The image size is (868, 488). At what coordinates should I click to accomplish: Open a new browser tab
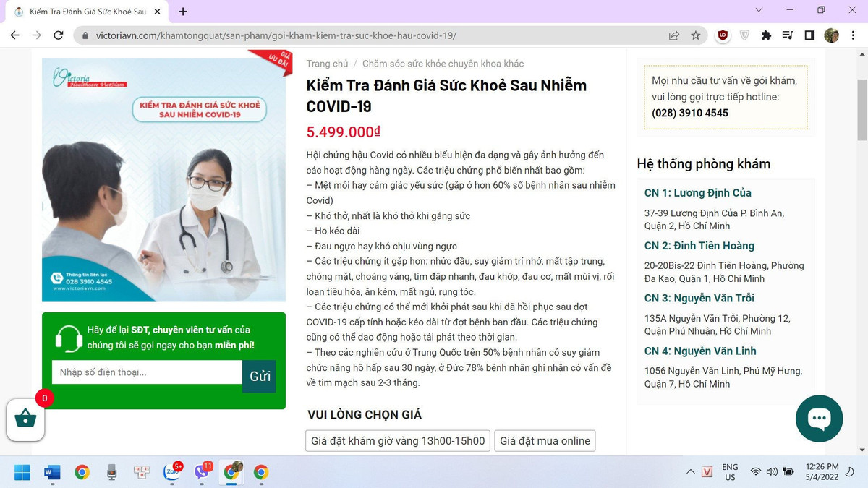(x=183, y=12)
